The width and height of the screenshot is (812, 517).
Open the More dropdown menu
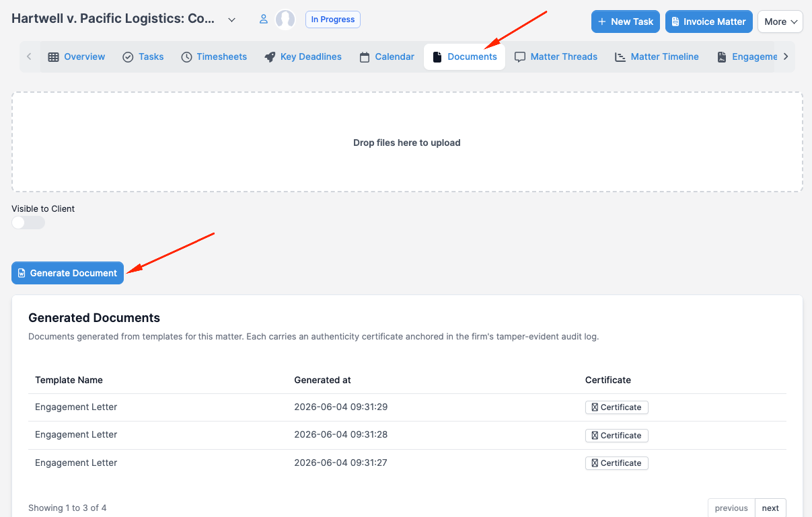[x=780, y=22]
